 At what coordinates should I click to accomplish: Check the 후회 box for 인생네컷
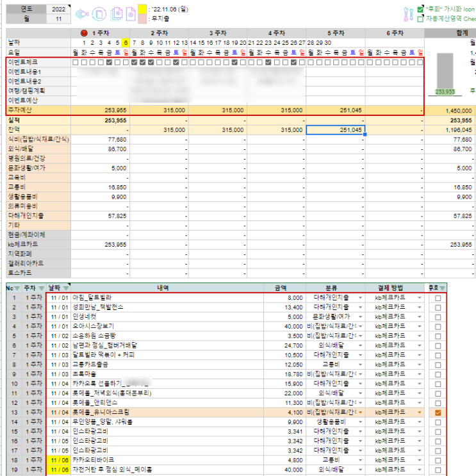(x=438, y=317)
